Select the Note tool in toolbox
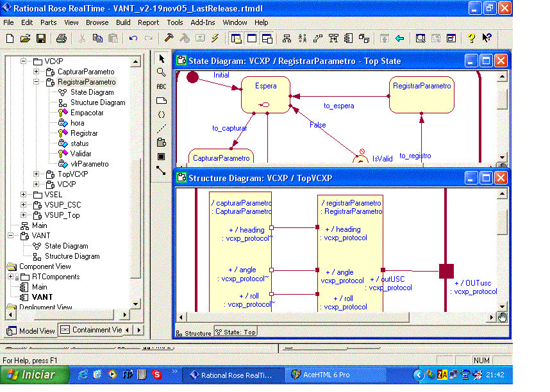The height and width of the screenshot is (392, 550). pos(162,101)
